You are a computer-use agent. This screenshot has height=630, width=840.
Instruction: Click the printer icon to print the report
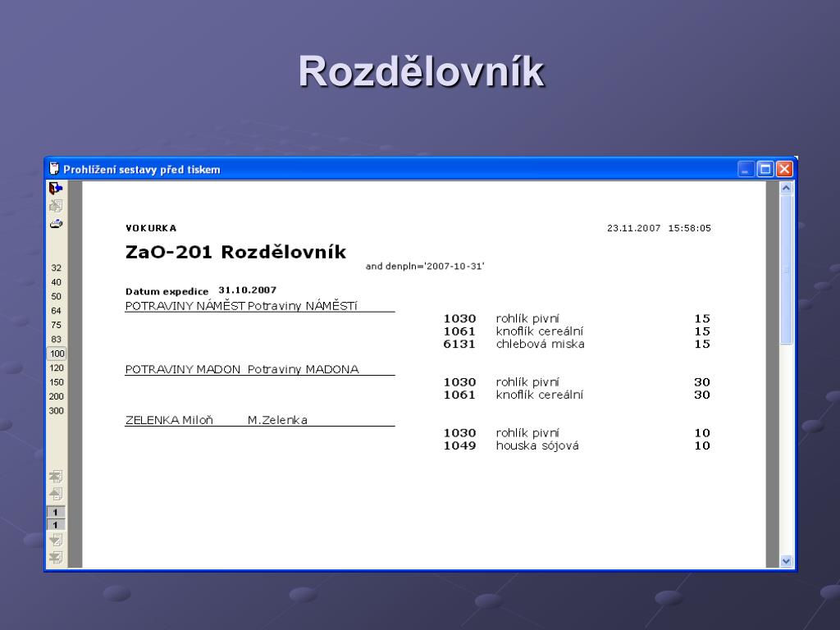(56, 223)
